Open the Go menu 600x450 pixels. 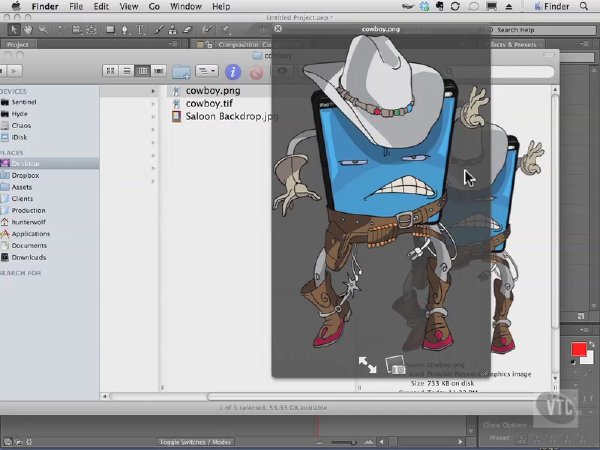154,7
